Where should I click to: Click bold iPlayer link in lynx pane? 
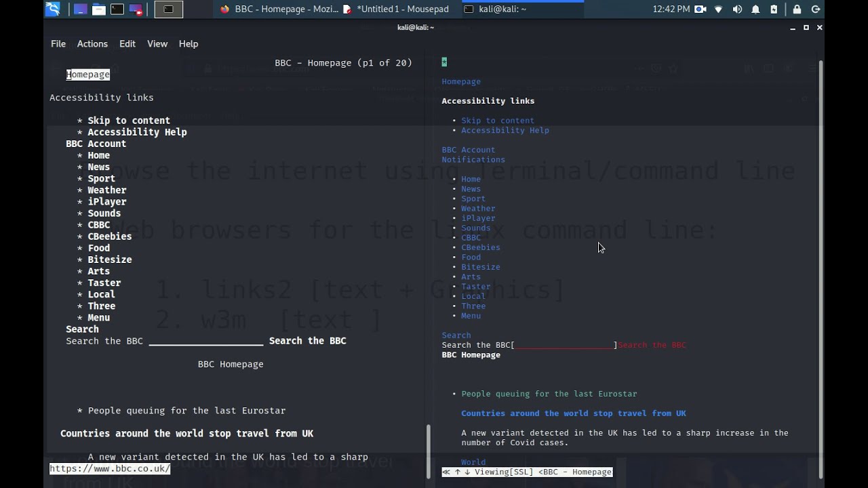[106, 202]
